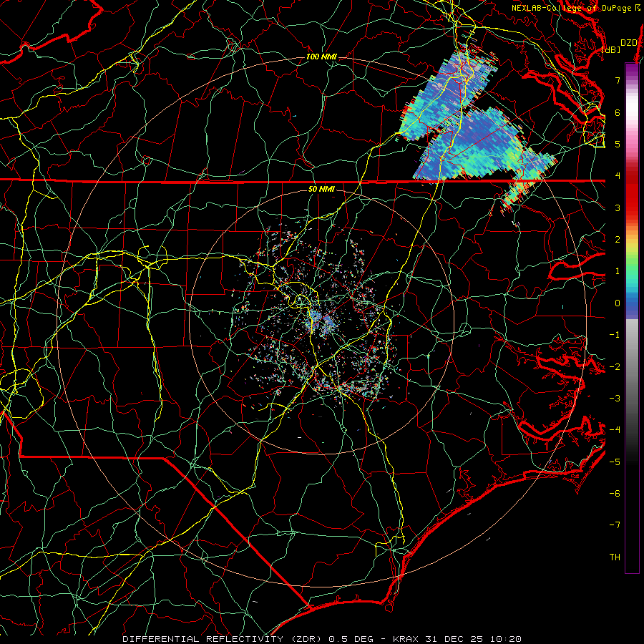Click the DIFFERENTIAL REFLECTIVITY (ZDR) caption

coord(224,639)
